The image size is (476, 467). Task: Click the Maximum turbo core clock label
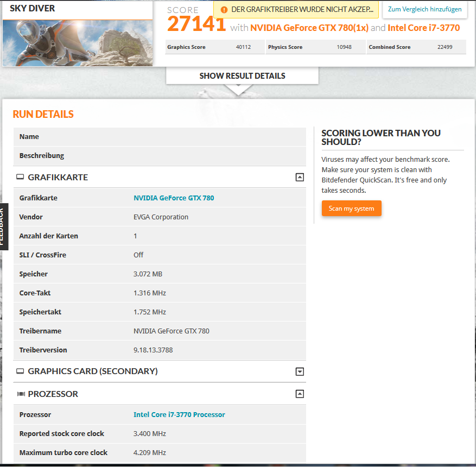[x=64, y=453]
